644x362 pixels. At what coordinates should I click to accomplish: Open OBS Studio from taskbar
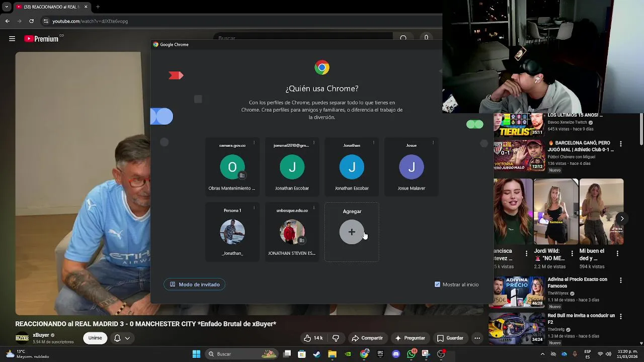tap(441, 354)
